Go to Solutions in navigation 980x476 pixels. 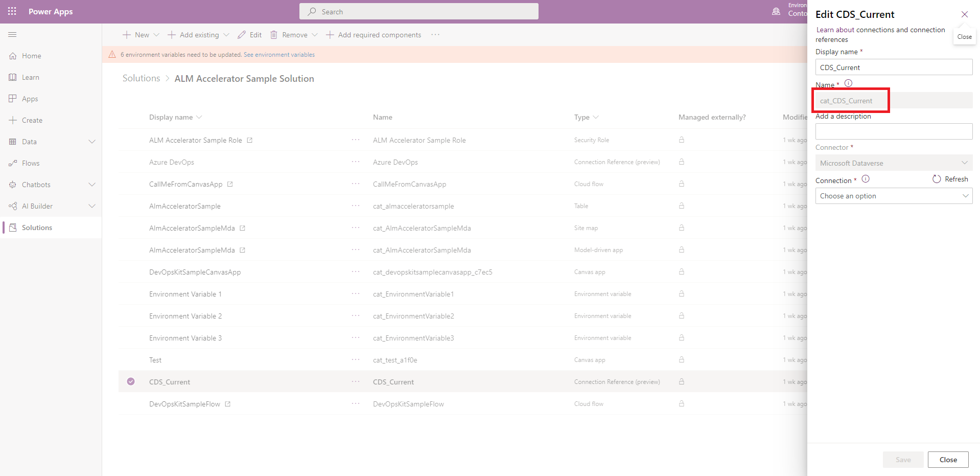(37, 228)
